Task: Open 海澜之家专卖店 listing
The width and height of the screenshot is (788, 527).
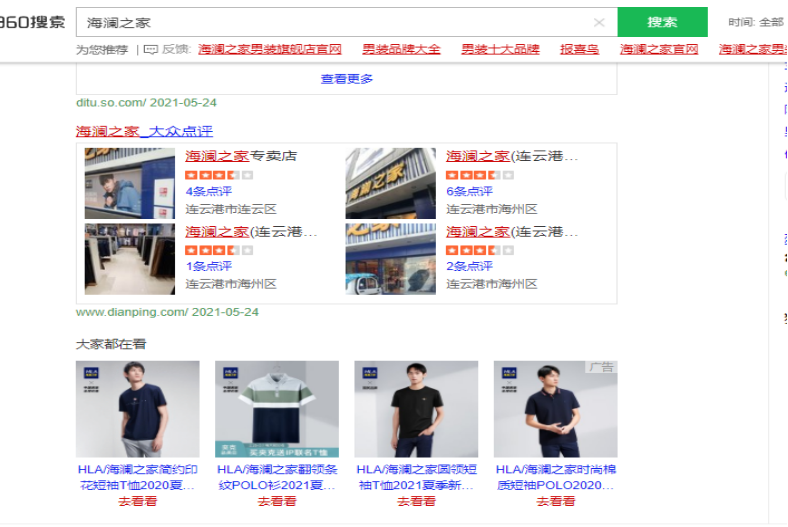Action: point(241,156)
